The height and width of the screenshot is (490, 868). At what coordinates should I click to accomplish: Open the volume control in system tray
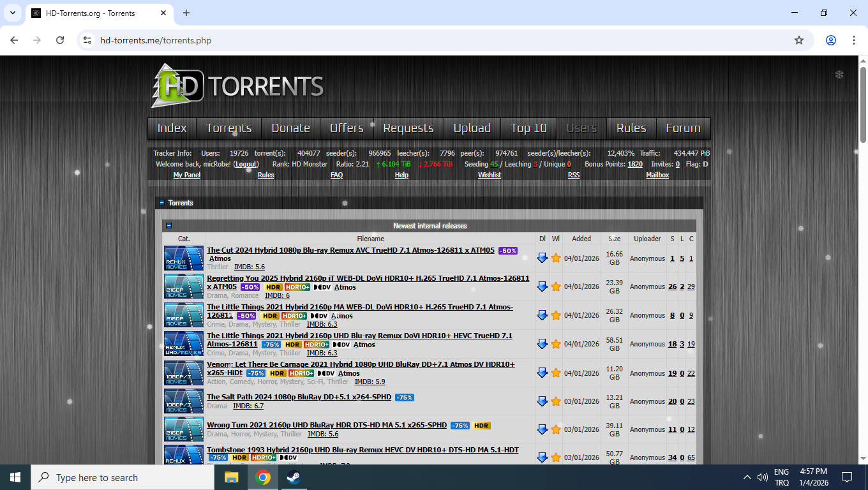[x=763, y=477]
